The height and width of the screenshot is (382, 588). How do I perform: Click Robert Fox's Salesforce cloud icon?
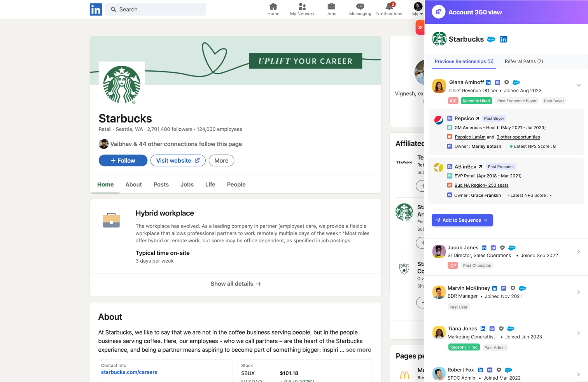tap(508, 370)
